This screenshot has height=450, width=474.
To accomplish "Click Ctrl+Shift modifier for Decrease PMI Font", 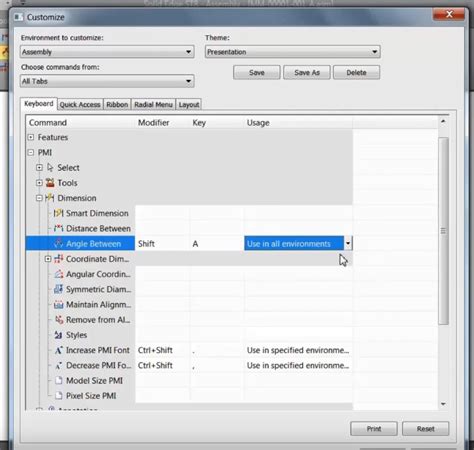I will click(162, 365).
